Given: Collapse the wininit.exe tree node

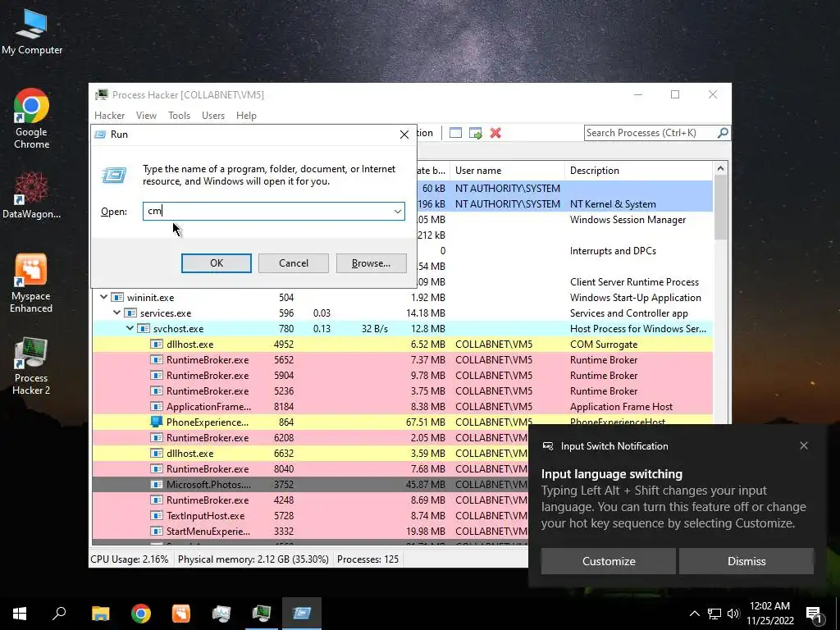Looking at the screenshot, I should [104, 297].
